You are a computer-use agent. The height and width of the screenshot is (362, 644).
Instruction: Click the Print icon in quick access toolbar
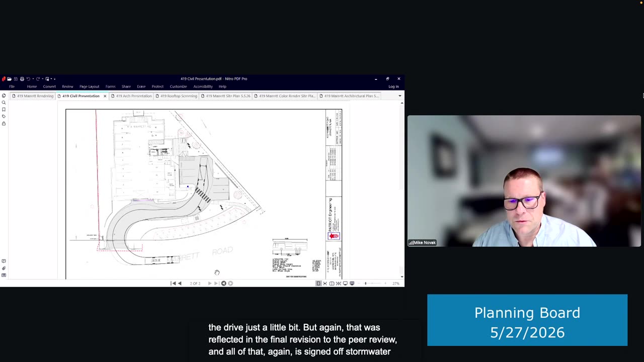tap(22, 79)
